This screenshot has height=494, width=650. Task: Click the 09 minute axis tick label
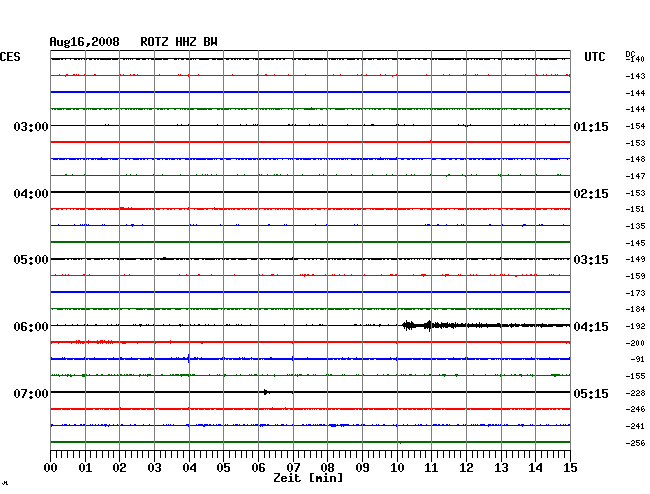coord(362,467)
